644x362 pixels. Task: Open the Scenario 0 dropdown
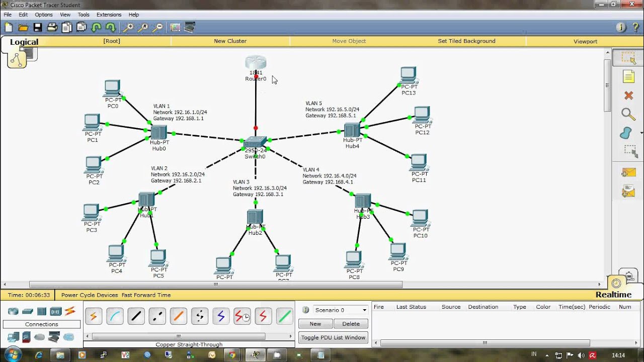(x=341, y=310)
